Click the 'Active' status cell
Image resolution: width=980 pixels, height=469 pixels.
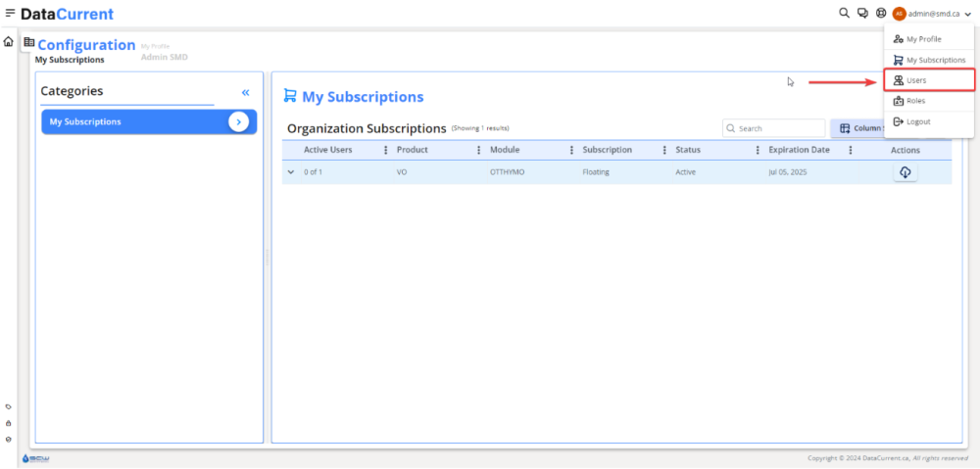[x=686, y=171]
